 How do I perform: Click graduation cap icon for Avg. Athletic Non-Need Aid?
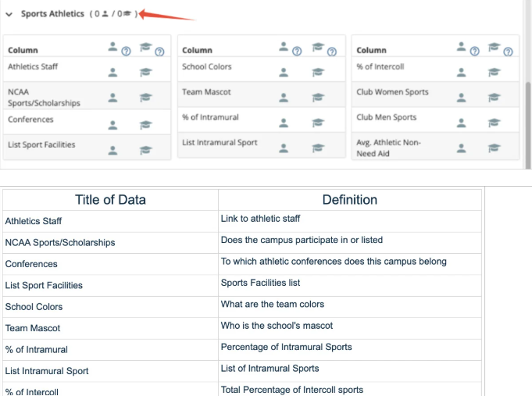click(x=493, y=148)
